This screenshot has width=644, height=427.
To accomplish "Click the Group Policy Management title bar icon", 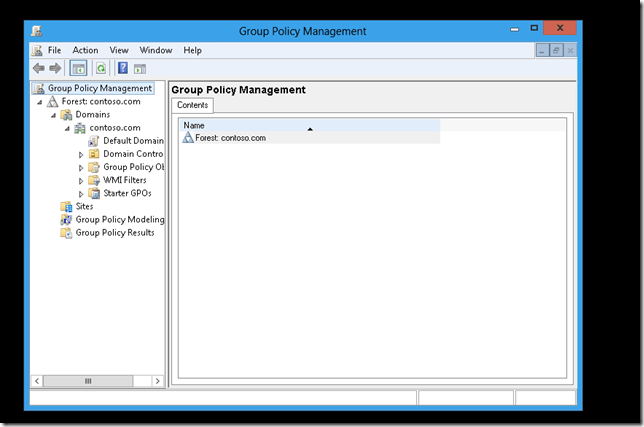I will coord(37,31).
